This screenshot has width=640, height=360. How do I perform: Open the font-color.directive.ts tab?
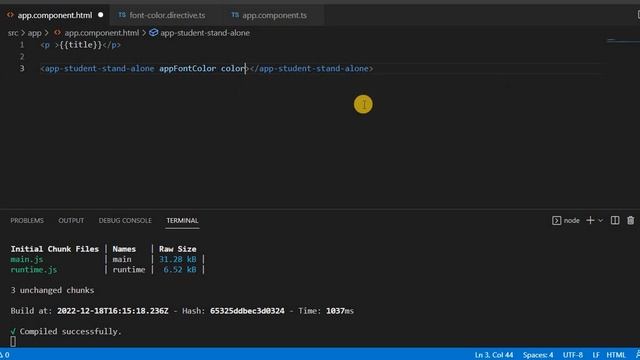[167, 15]
